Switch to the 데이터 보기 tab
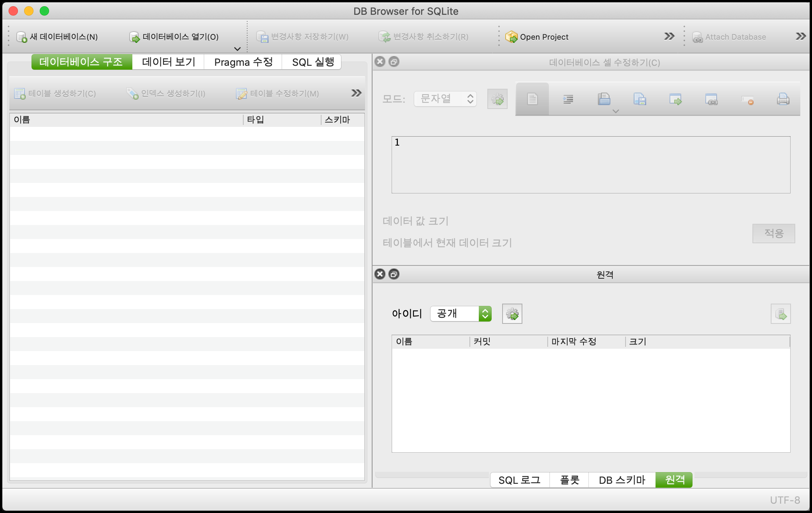 click(168, 62)
